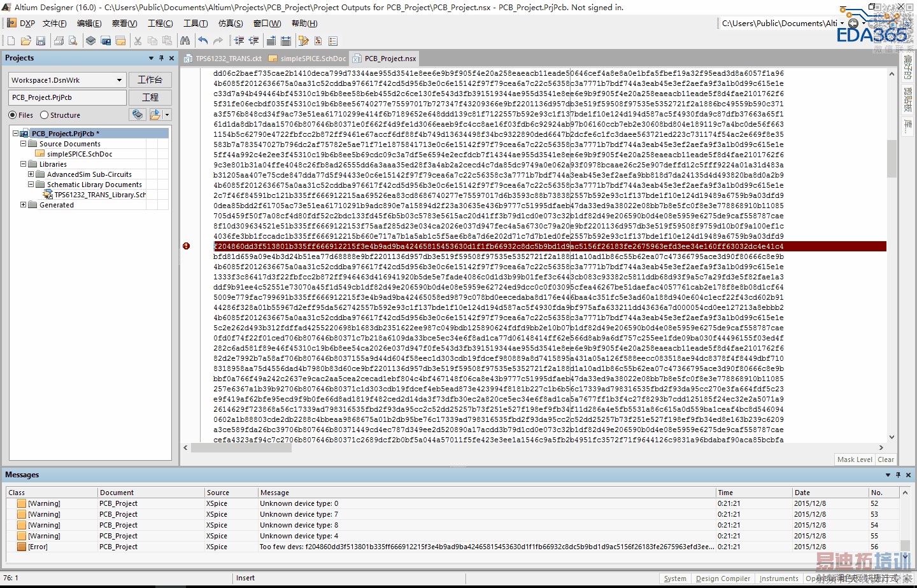Open the DXP menu
The image size is (917, 588).
coord(21,23)
